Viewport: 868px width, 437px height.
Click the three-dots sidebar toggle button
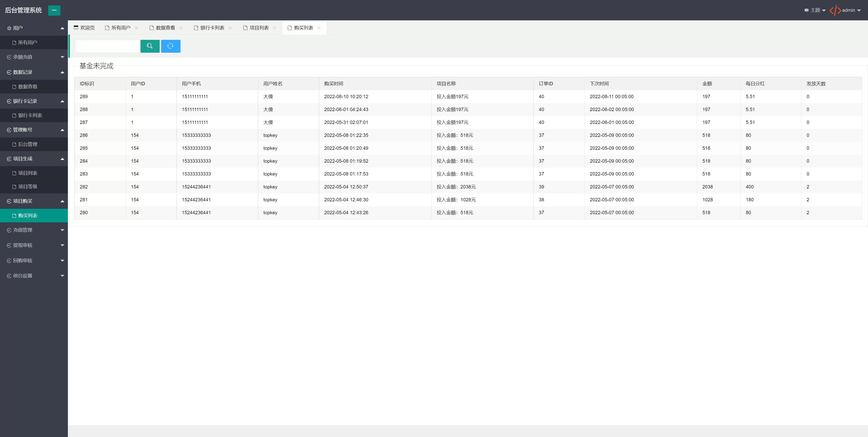54,10
